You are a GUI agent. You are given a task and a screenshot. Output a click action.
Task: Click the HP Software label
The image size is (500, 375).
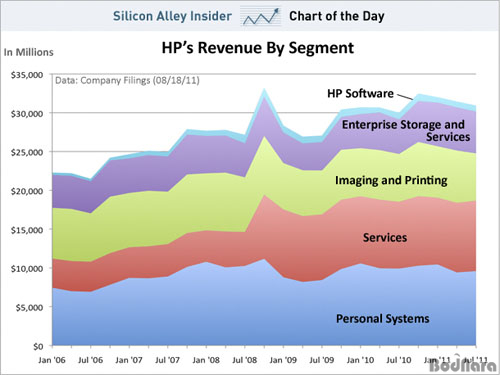[360, 94]
